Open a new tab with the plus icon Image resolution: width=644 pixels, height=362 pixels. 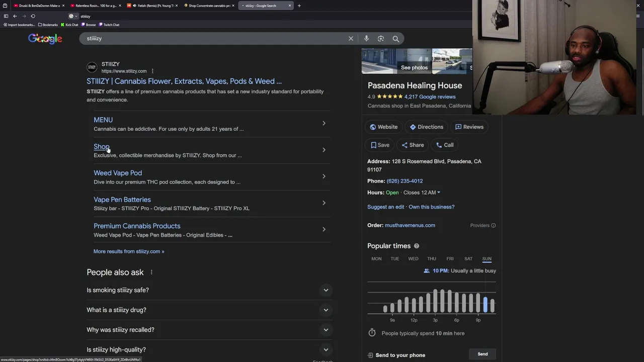(299, 6)
